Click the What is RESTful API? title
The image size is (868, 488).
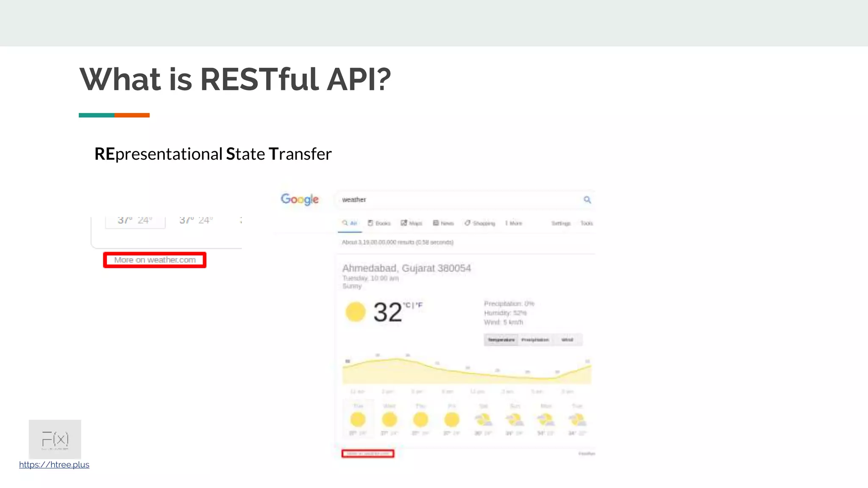[235, 79]
